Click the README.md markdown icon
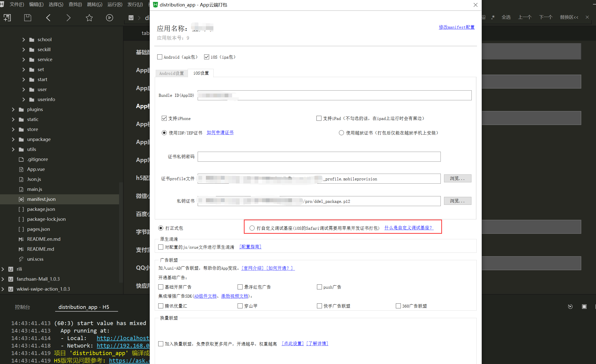 pyautogui.click(x=21, y=249)
